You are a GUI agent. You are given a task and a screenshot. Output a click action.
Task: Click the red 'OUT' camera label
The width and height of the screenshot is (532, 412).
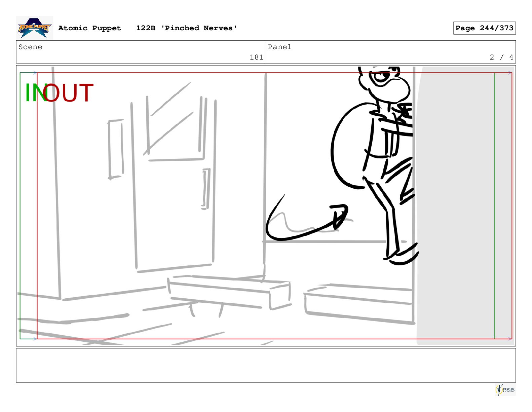pos(68,93)
